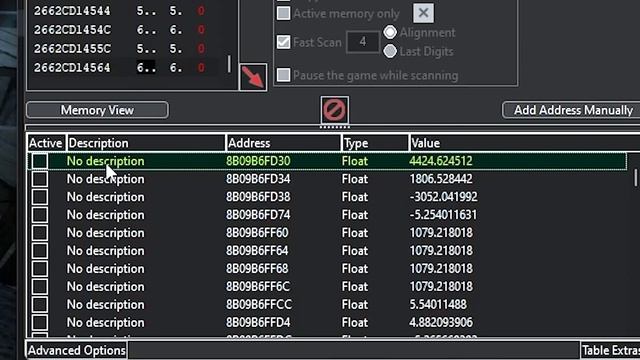Click description of row 8B09B6FFD4
The image size is (640, 360).
coord(105,322)
